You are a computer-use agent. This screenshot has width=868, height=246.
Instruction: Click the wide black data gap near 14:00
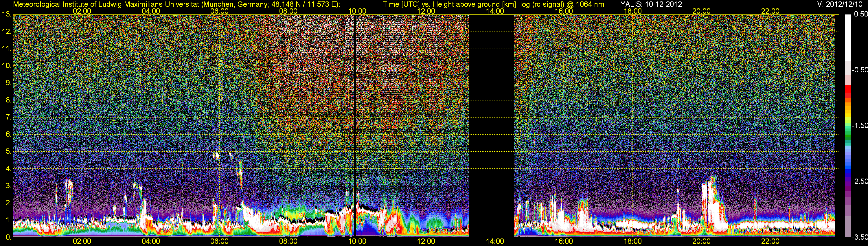491,125
